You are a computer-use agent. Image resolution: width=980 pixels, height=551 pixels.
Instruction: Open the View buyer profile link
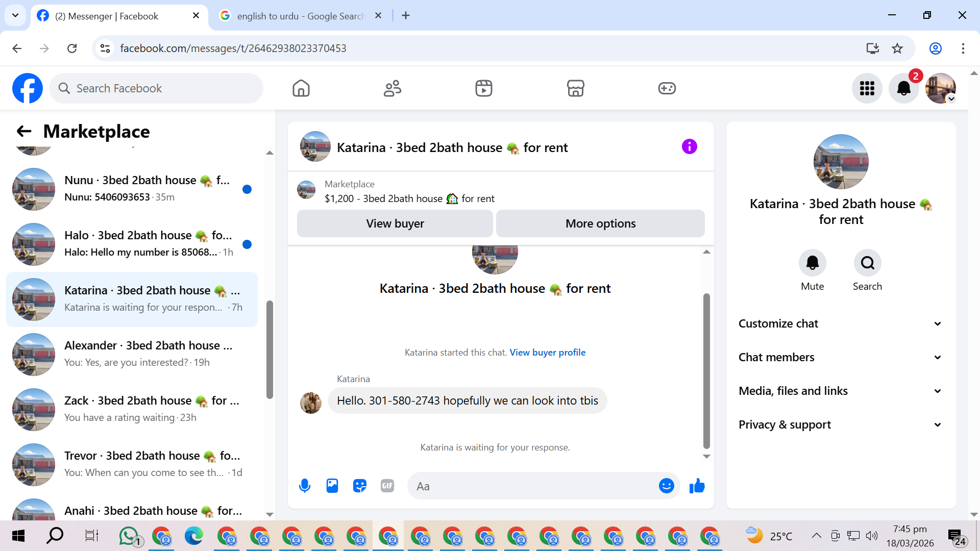(x=547, y=353)
